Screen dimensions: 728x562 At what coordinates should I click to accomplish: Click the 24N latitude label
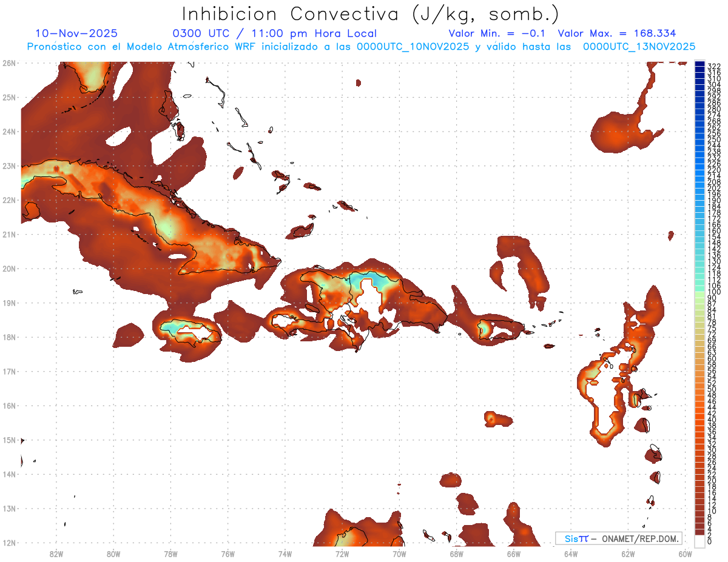pos(8,132)
